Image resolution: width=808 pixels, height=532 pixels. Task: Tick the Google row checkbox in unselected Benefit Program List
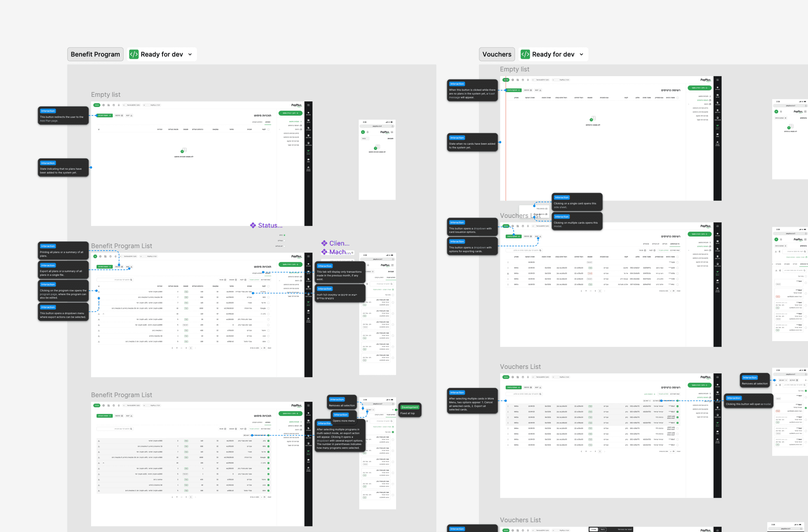(x=268, y=308)
